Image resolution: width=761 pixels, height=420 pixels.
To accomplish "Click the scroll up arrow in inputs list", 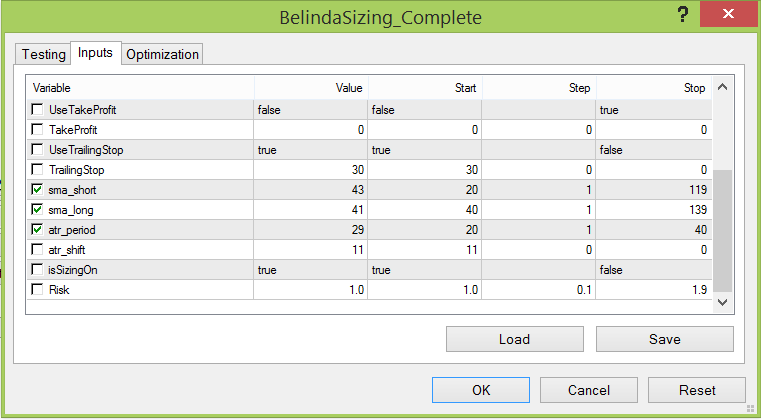I will coord(722,87).
